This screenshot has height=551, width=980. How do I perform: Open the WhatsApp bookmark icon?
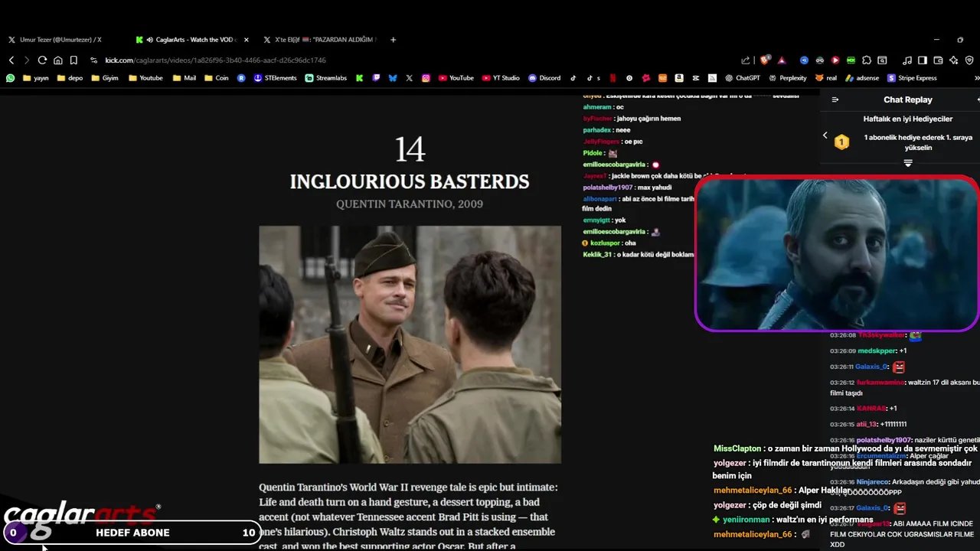(x=10, y=78)
